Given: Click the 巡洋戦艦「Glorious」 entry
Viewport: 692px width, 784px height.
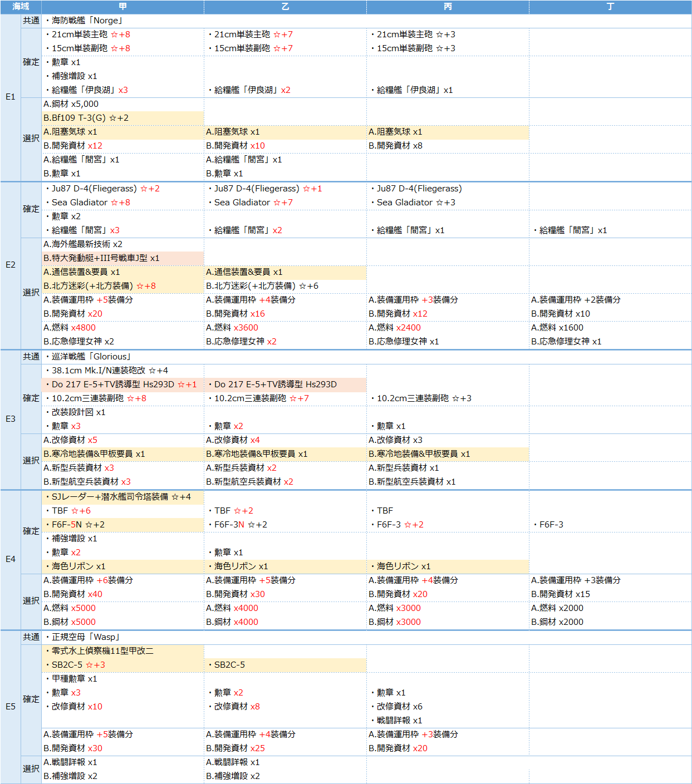Looking at the screenshot, I should click(x=92, y=357).
